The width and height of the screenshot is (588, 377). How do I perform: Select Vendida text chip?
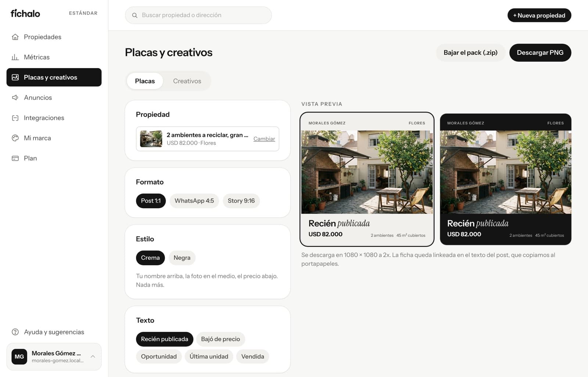(252, 356)
